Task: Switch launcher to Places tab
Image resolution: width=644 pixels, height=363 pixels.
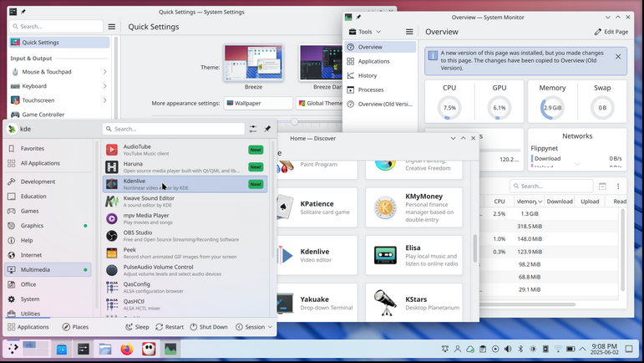Action: (x=75, y=327)
